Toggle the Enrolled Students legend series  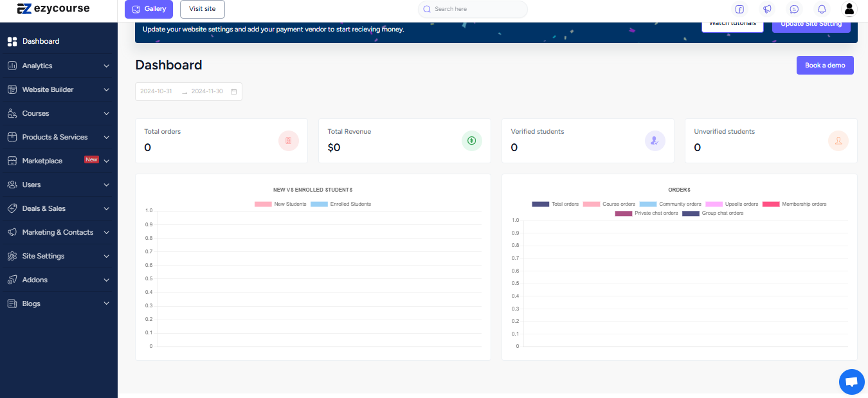point(341,204)
